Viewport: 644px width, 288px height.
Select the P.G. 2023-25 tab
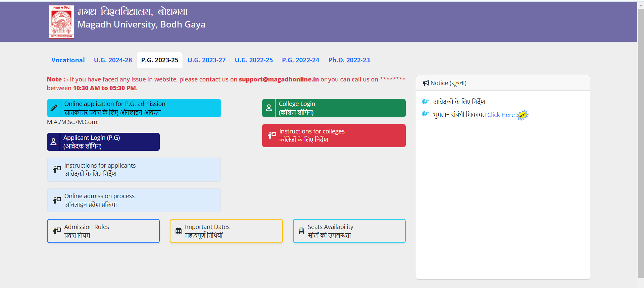click(160, 60)
